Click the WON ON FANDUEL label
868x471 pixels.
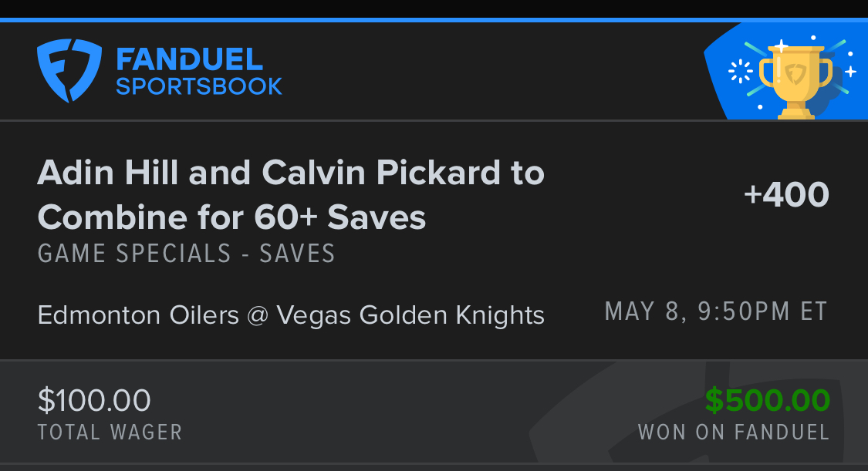coord(733,432)
